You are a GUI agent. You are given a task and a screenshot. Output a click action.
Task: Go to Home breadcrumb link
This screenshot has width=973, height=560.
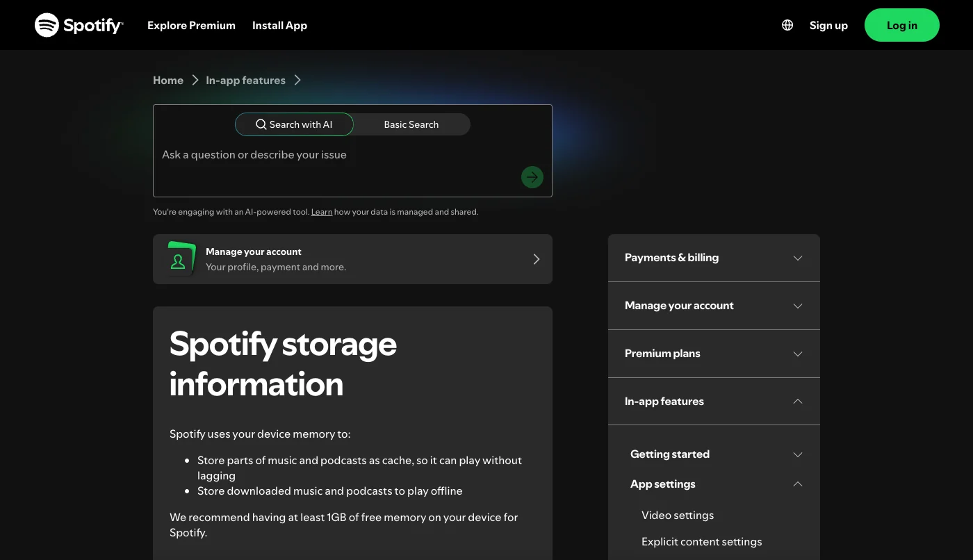168,80
